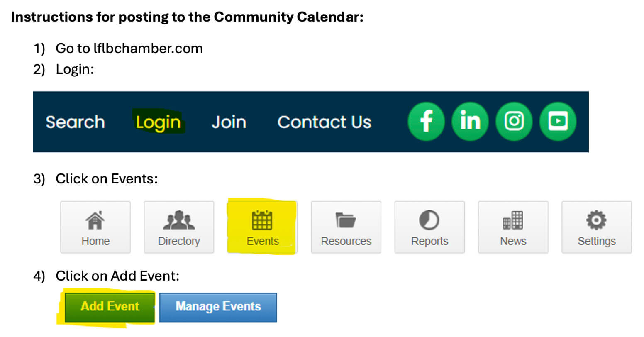Click the Instagram circle icon

tap(514, 121)
